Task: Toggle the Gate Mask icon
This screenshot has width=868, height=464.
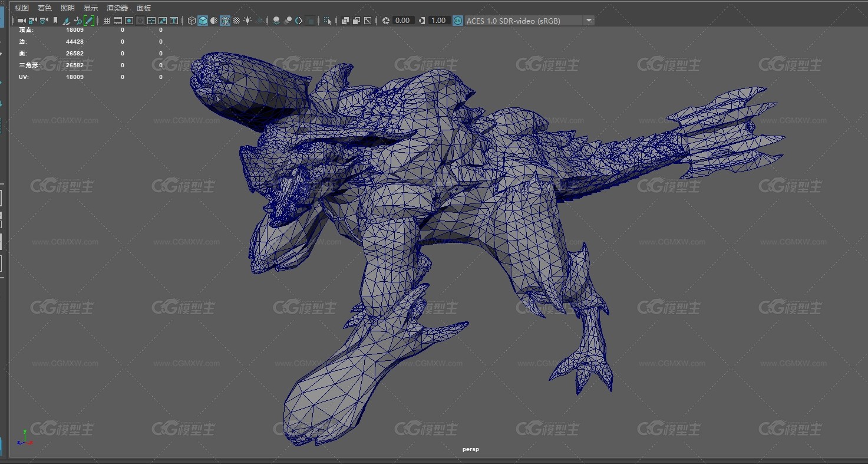Action: 140,21
